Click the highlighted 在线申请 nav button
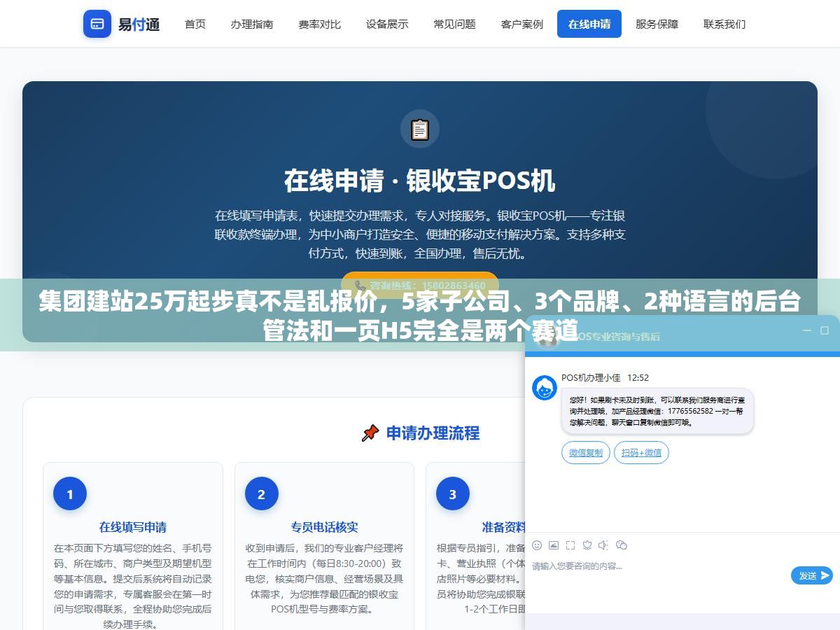This screenshot has height=630, width=840. click(x=589, y=24)
